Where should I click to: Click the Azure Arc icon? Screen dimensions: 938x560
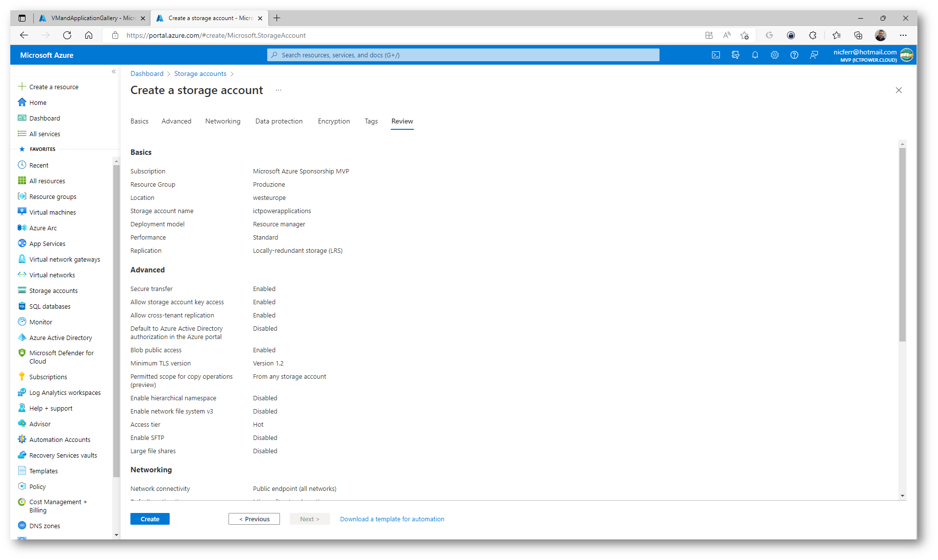22,228
